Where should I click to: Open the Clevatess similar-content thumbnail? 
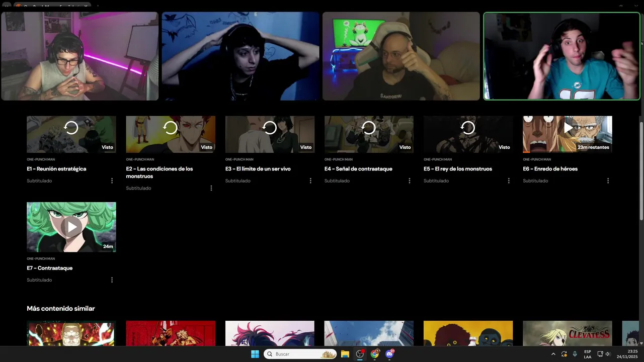[568, 333]
